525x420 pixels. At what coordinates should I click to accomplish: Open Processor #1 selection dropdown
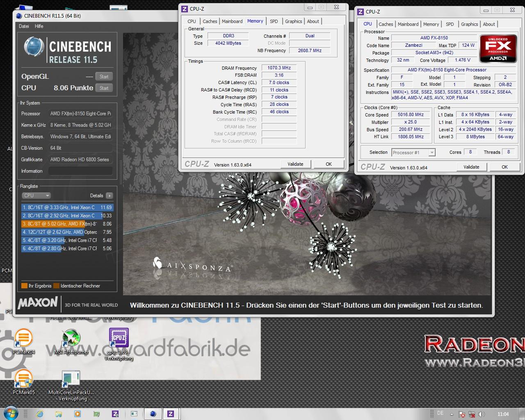point(413,153)
